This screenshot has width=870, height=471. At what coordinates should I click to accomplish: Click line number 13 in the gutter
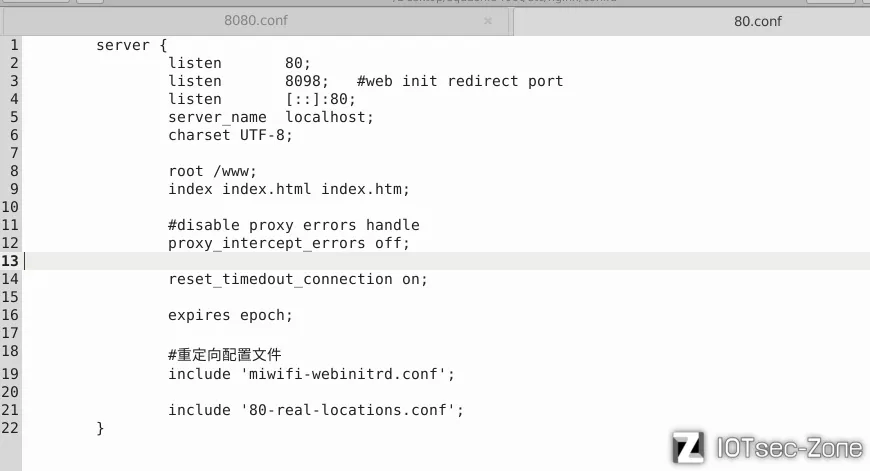pos(10,261)
